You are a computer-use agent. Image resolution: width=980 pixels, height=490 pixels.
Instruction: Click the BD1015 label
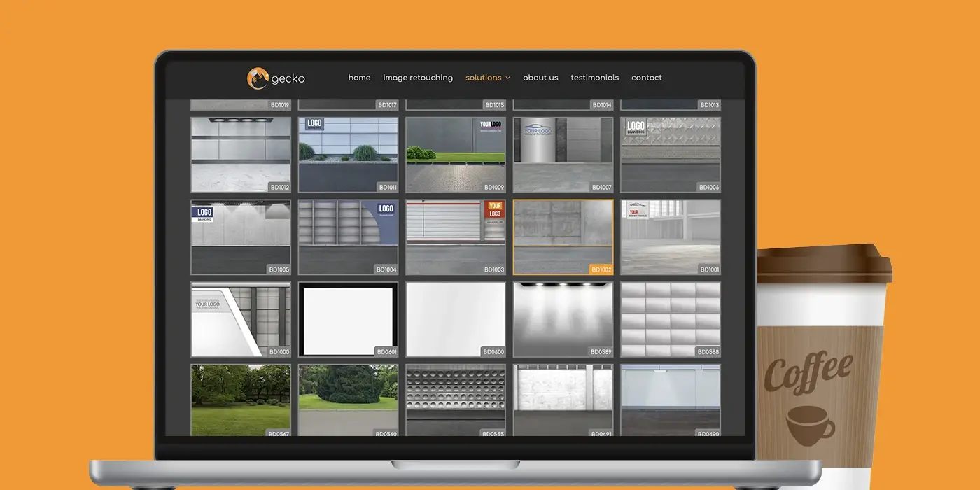point(494,105)
